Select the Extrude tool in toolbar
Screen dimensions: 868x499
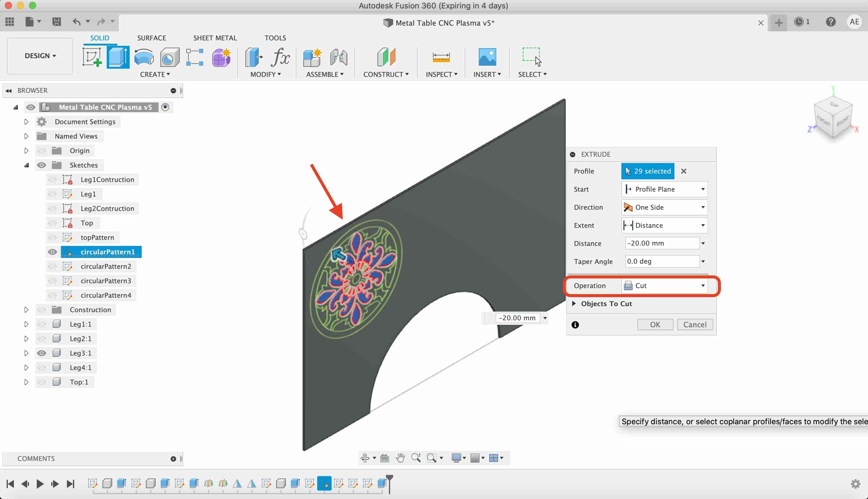coord(118,57)
